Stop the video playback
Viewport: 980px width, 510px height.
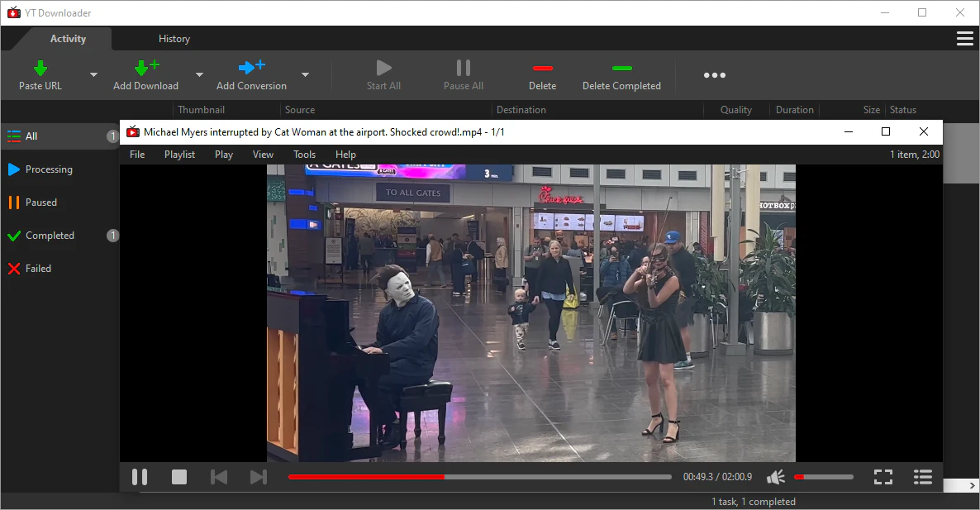pyautogui.click(x=179, y=477)
